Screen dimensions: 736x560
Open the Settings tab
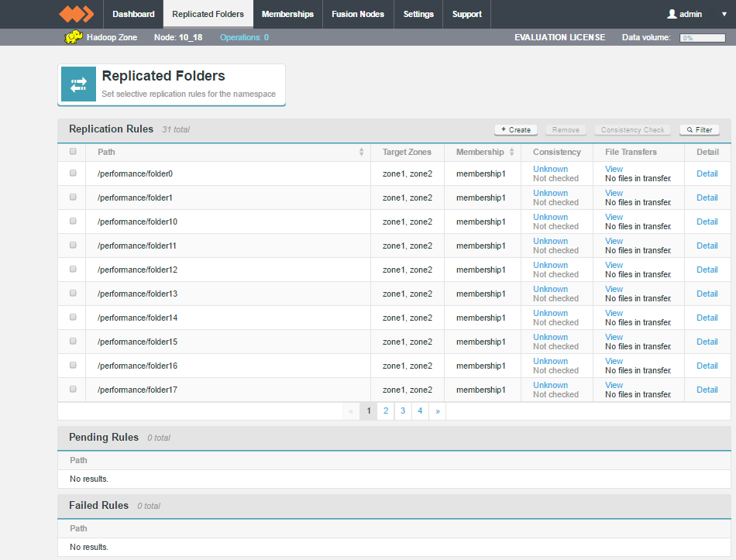coord(418,14)
